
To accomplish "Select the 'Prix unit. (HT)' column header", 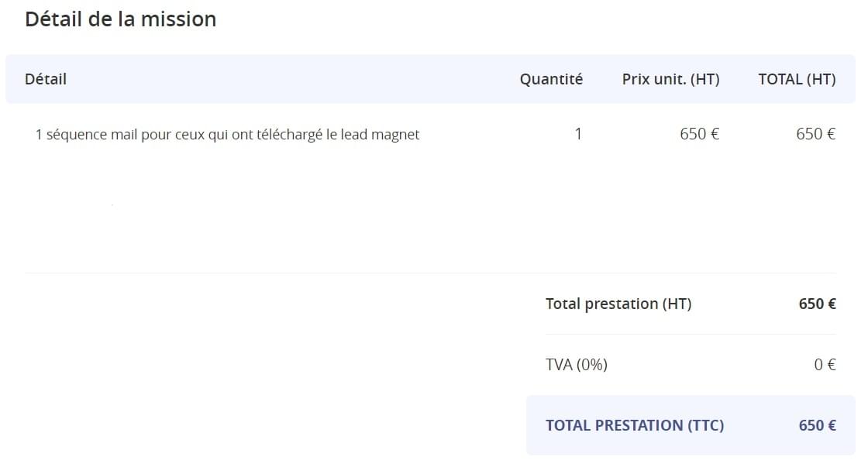I will (x=670, y=79).
